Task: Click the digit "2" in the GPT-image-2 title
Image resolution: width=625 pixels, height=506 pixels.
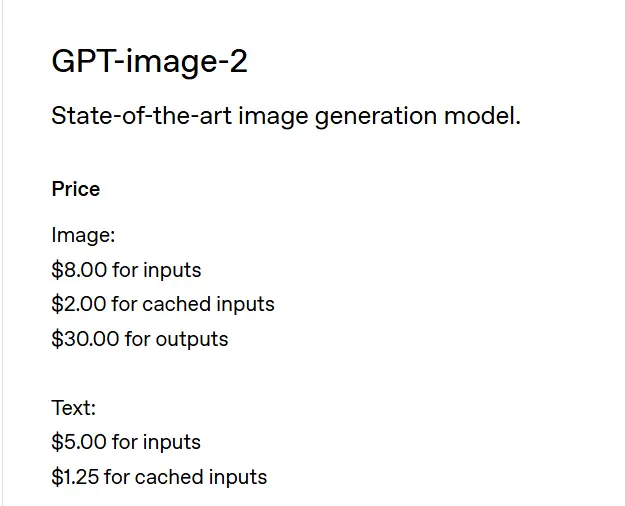Action: click(237, 63)
